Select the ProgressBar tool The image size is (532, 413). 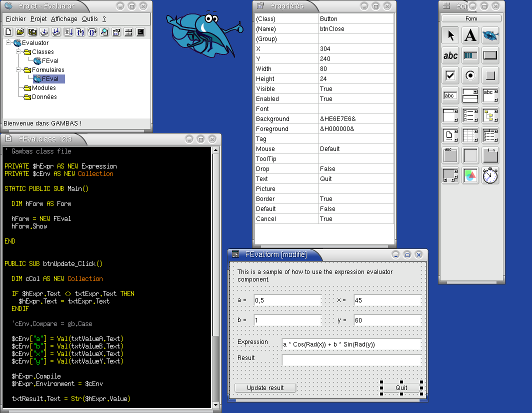coord(470,55)
